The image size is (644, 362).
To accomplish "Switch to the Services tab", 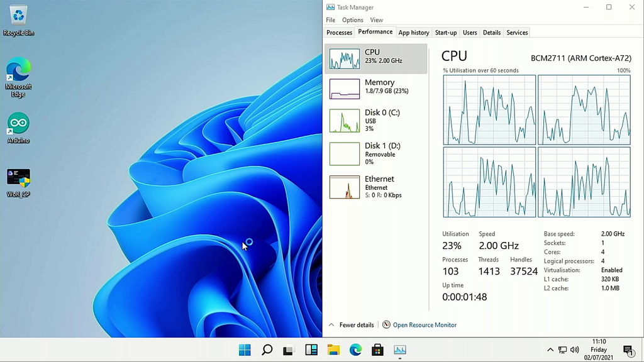I will pyautogui.click(x=516, y=32).
